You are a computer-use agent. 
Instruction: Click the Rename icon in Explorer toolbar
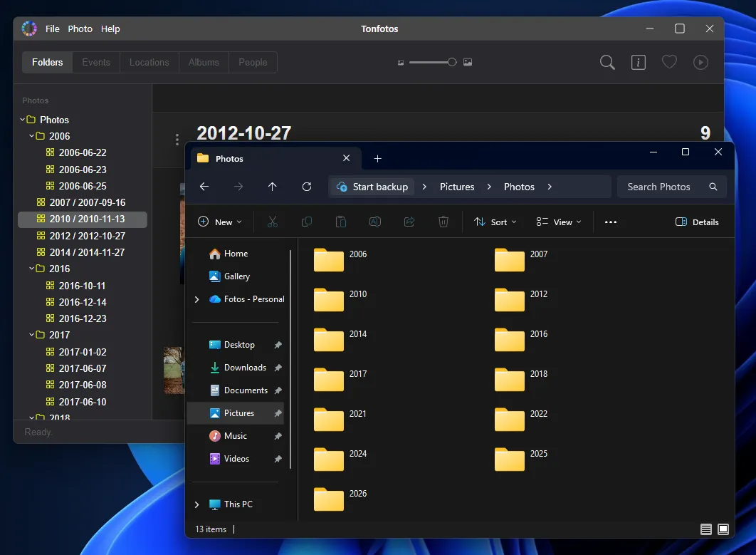pos(375,222)
